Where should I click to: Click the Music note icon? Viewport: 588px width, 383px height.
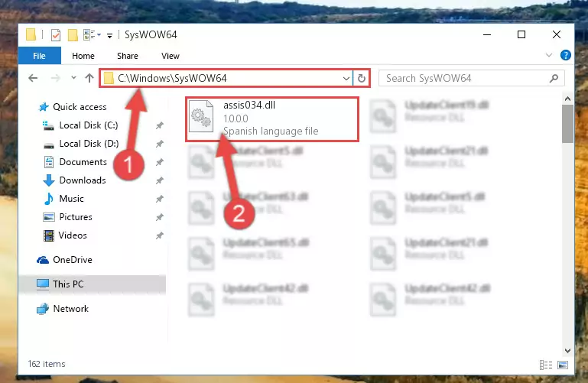49,199
